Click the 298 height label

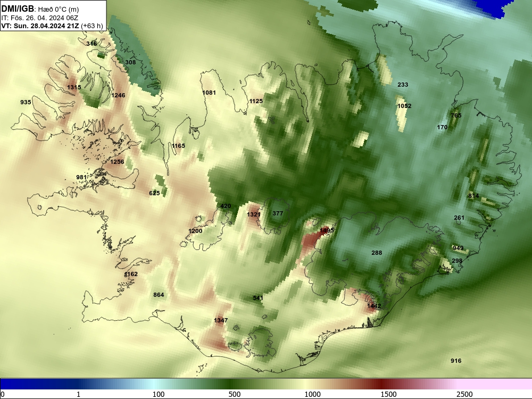pyautogui.click(x=457, y=261)
